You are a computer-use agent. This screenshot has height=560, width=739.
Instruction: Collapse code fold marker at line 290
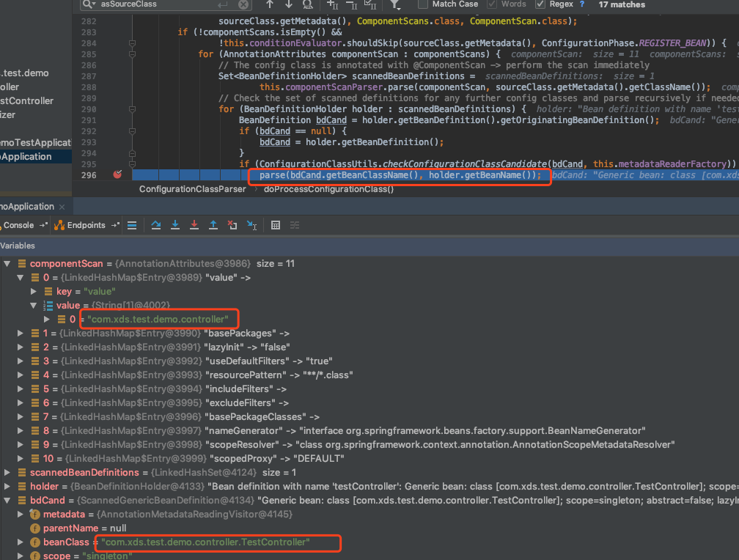[x=133, y=109]
